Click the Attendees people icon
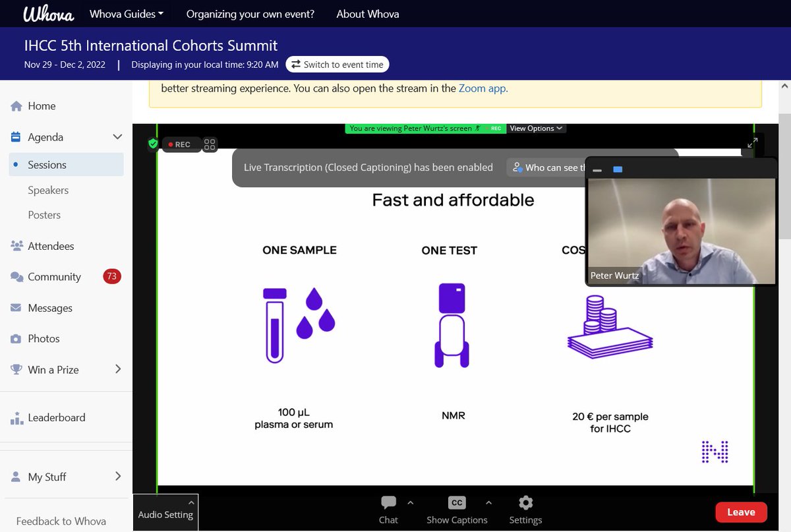Screen dimensions: 791x532 click(x=16, y=246)
